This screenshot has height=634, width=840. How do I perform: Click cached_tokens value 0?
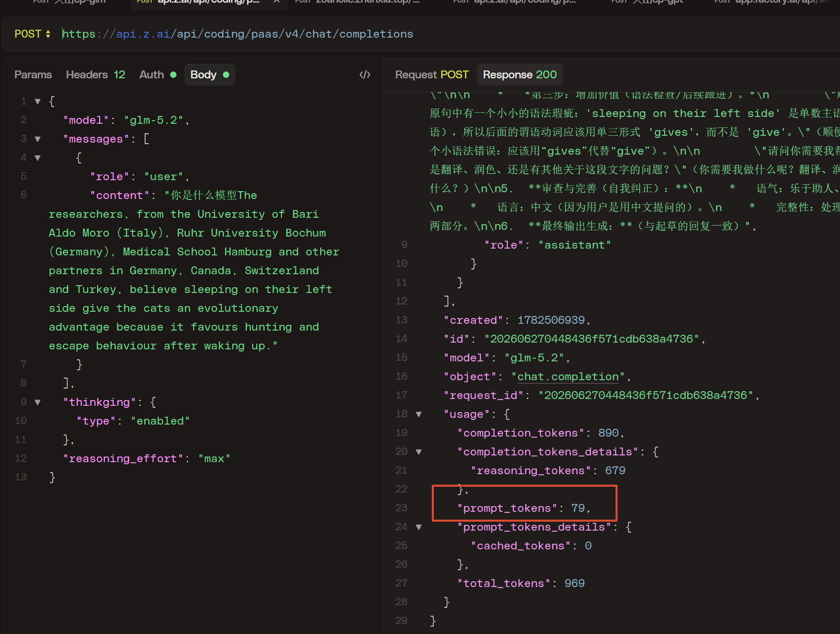[x=588, y=546]
